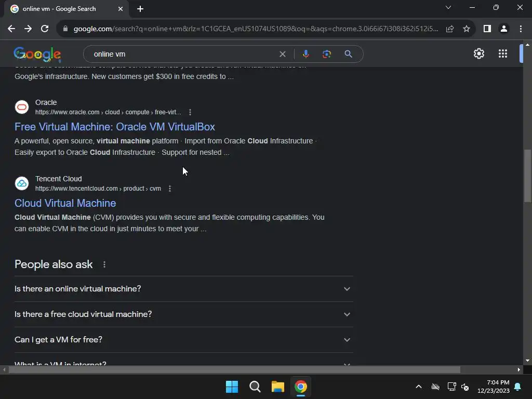The width and height of the screenshot is (532, 399).
Task: Click the Tencent Cloud site name
Action: [58, 179]
